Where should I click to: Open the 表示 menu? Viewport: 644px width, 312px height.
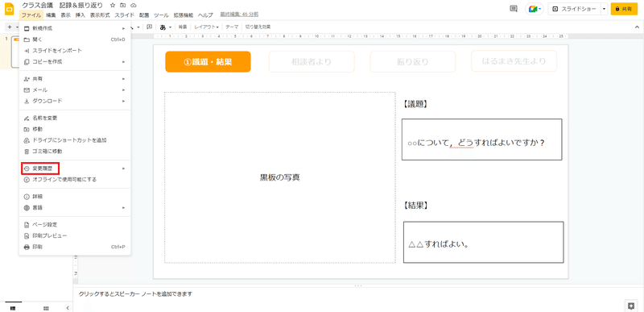66,15
